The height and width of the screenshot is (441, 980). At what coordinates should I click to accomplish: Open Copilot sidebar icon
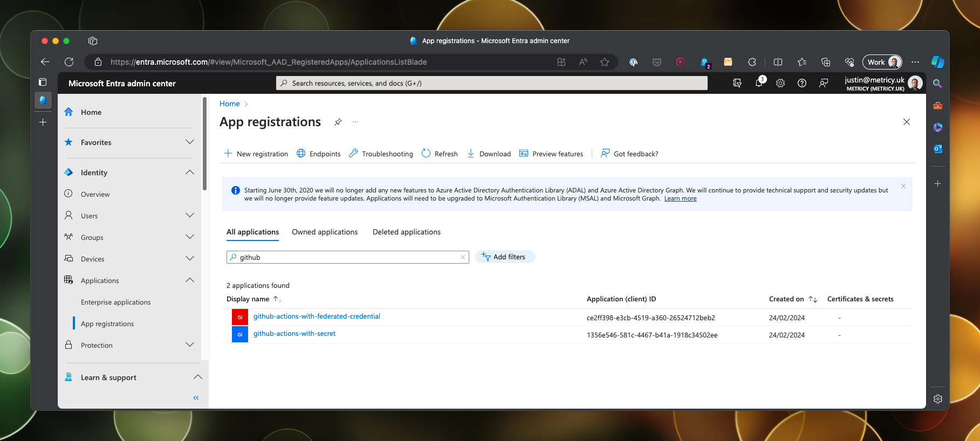click(x=938, y=62)
